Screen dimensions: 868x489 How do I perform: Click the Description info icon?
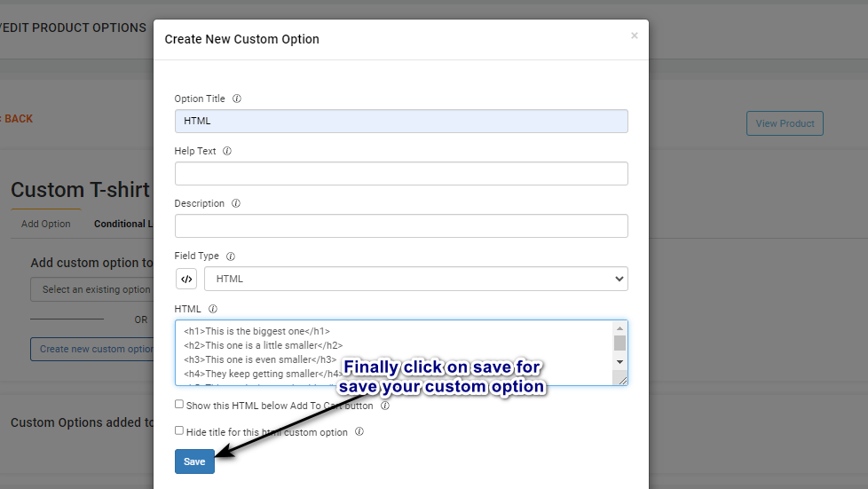(x=236, y=203)
